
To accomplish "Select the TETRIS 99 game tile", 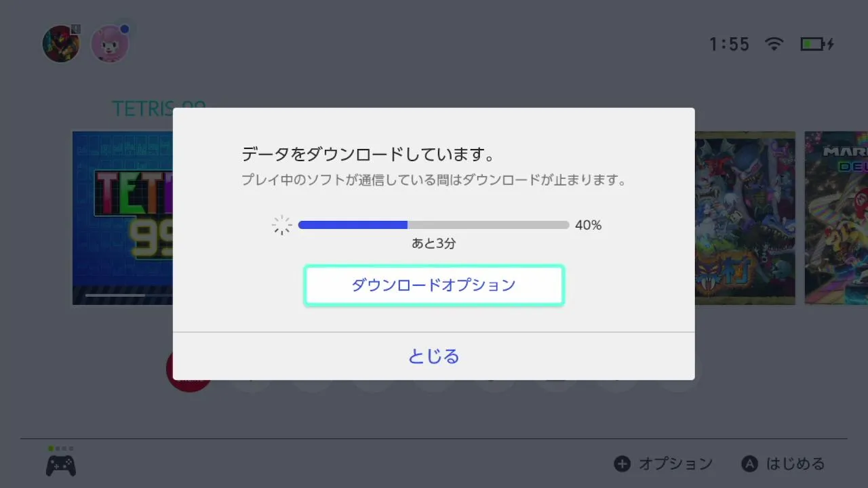I will point(122,218).
